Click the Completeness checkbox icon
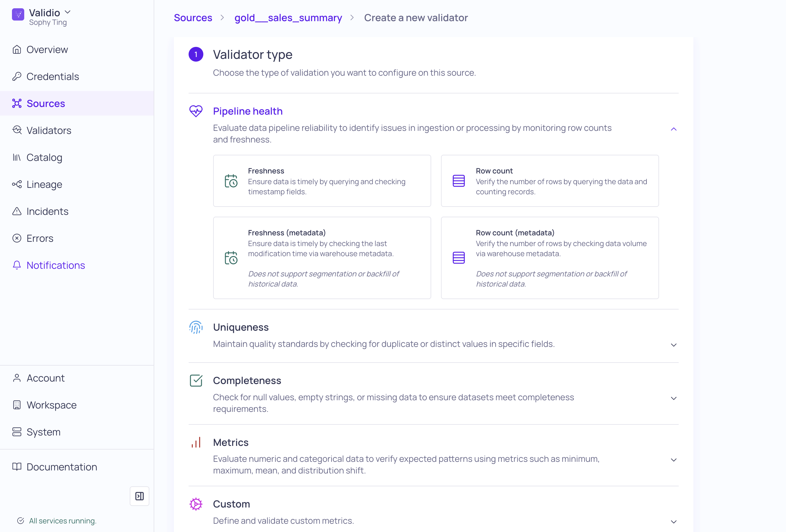 [x=196, y=381]
